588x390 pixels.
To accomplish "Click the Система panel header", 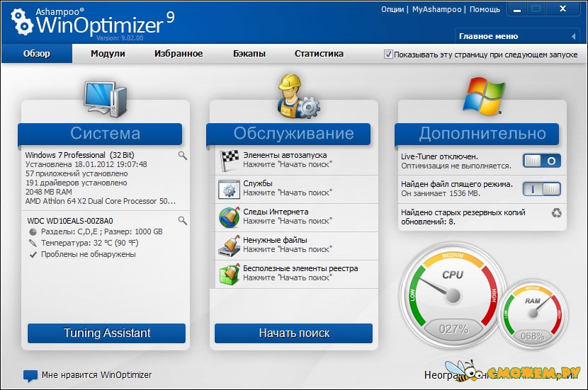I will (100, 133).
